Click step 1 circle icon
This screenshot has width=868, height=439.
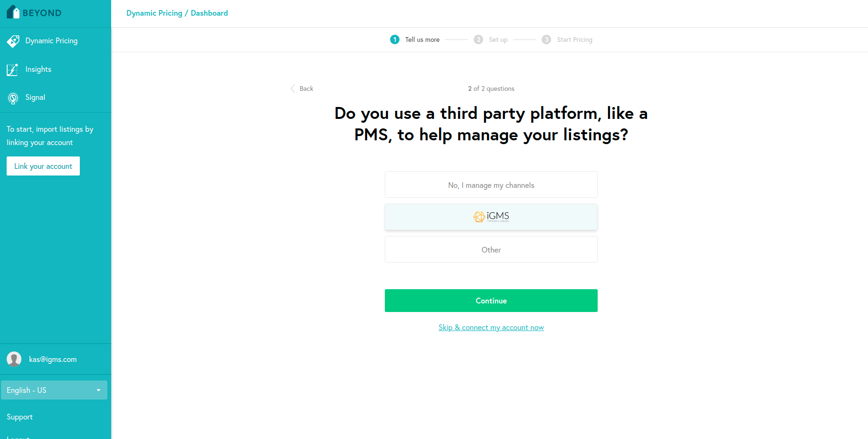click(395, 39)
